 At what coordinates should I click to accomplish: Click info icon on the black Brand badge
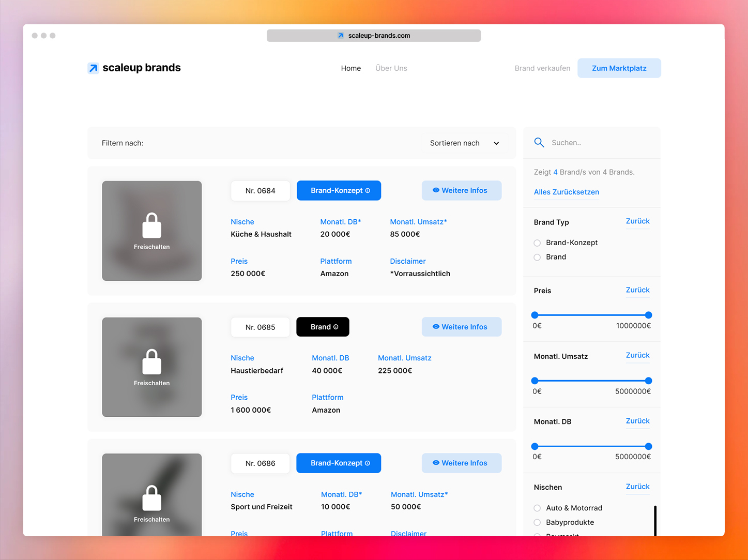335,327
